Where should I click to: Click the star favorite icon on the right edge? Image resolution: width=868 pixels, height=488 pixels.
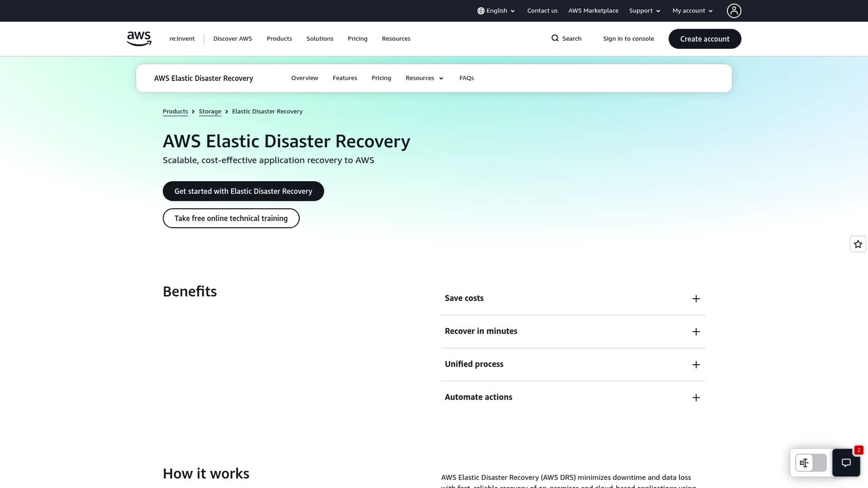coord(858,244)
